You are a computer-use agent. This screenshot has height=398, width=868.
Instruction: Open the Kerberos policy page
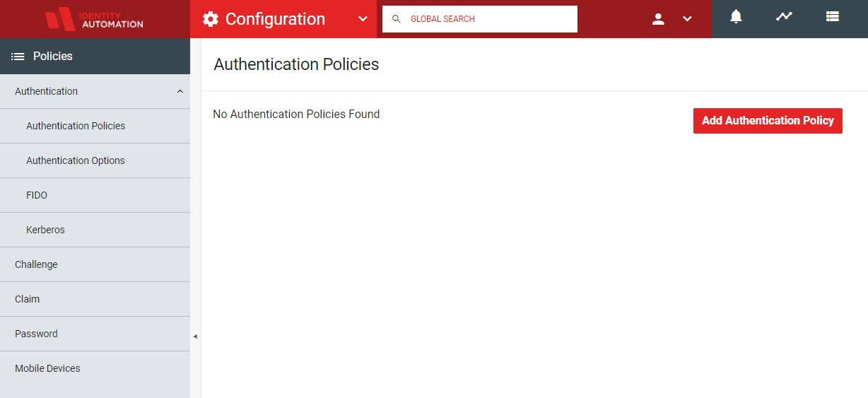click(95, 230)
